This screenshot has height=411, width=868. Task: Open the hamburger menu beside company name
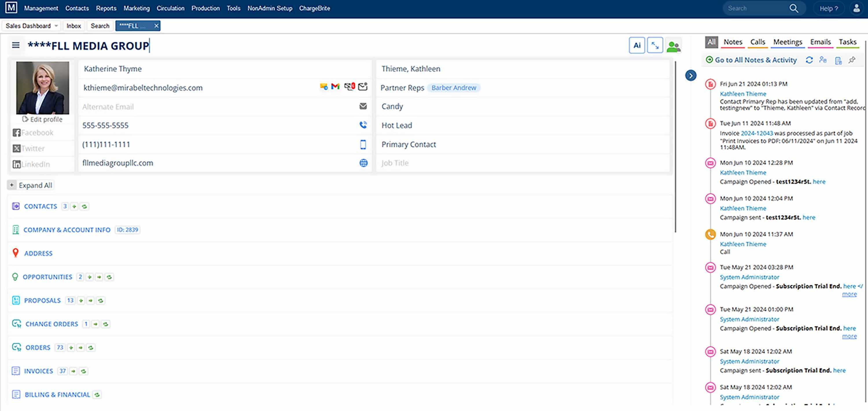[16, 45]
